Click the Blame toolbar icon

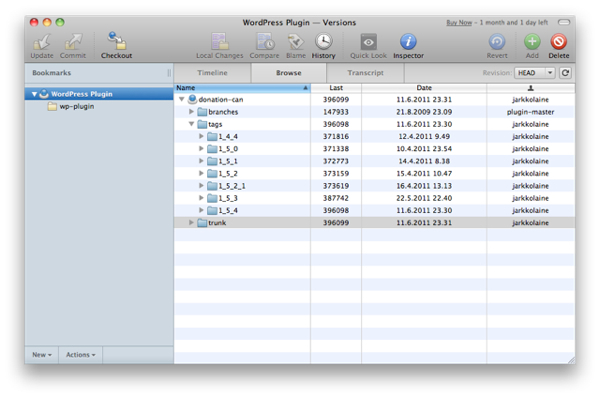tap(295, 42)
